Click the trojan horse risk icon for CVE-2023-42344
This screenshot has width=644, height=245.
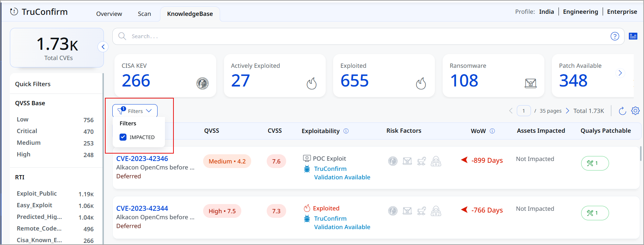coord(421,211)
